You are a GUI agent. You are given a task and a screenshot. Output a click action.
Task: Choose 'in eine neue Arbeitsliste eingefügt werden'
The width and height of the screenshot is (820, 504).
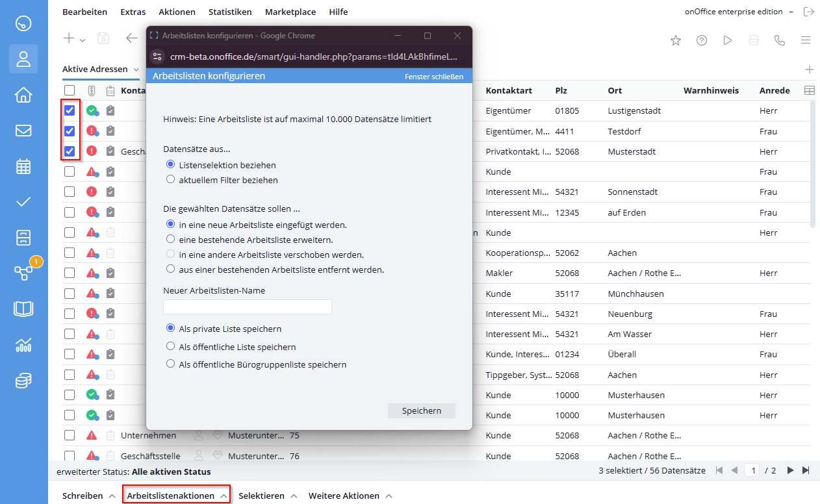(171, 224)
